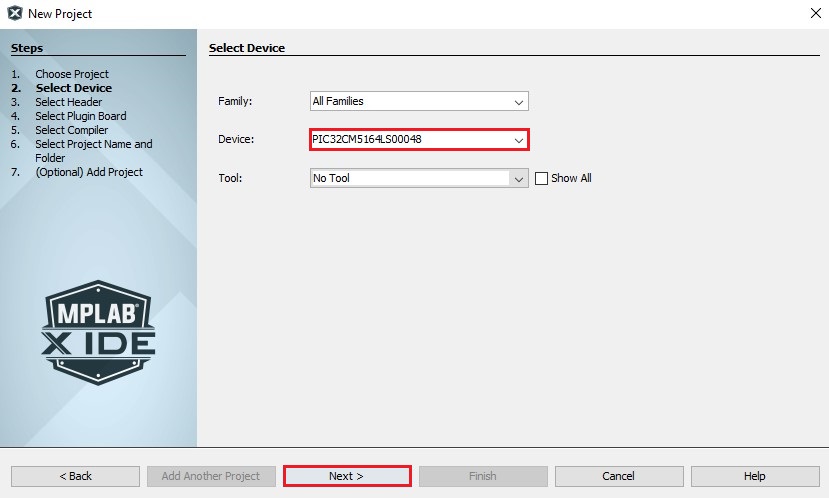Go back with the Back button
Viewport: 829px width, 498px height.
point(75,476)
